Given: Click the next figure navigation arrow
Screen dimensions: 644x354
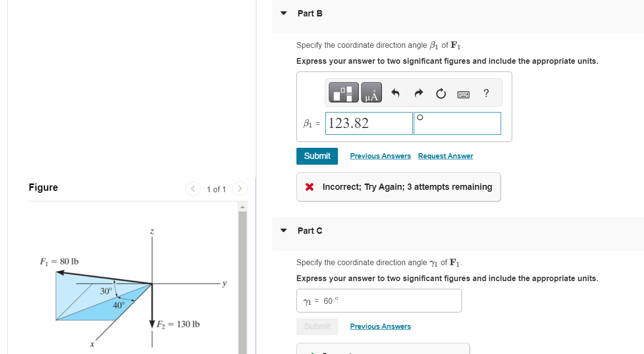Looking at the screenshot, I should pos(240,188).
